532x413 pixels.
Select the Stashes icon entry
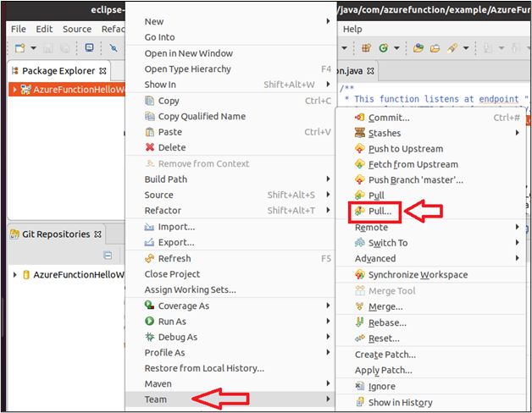359,133
